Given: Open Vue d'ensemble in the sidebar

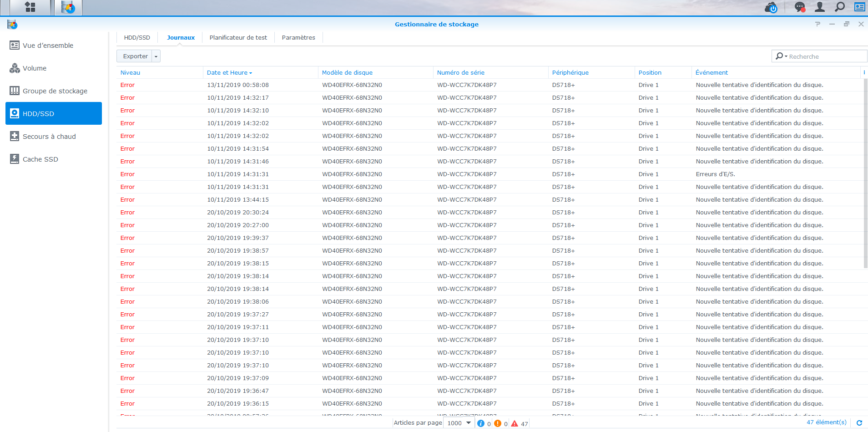Looking at the screenshot, I should pos(48,46).
